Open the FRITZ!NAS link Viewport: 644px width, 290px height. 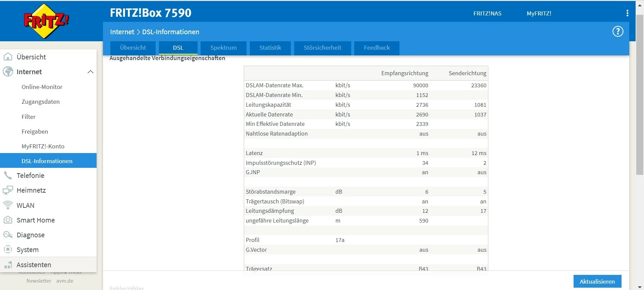487,13
